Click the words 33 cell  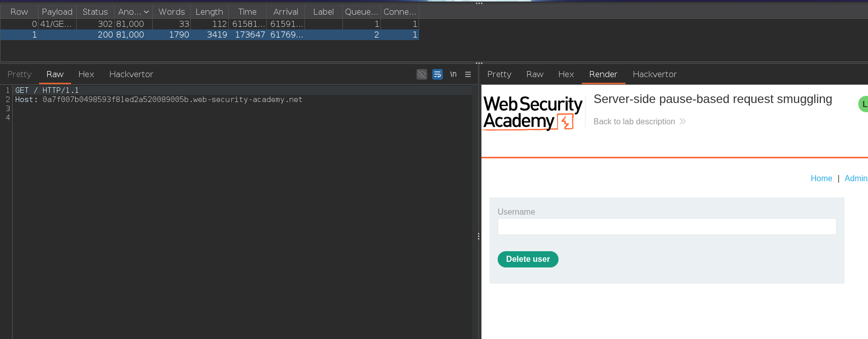(x=171, y=24)
